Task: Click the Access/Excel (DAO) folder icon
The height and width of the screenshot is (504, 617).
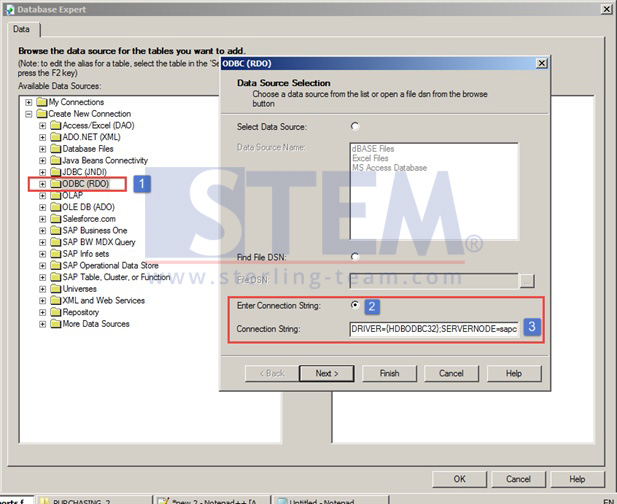Action: click(56, 126)
